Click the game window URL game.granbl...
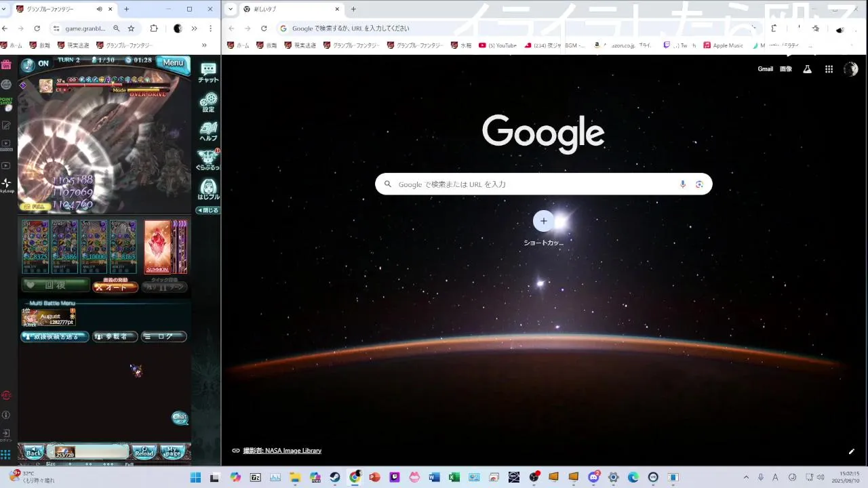 (x=84, y=28)
